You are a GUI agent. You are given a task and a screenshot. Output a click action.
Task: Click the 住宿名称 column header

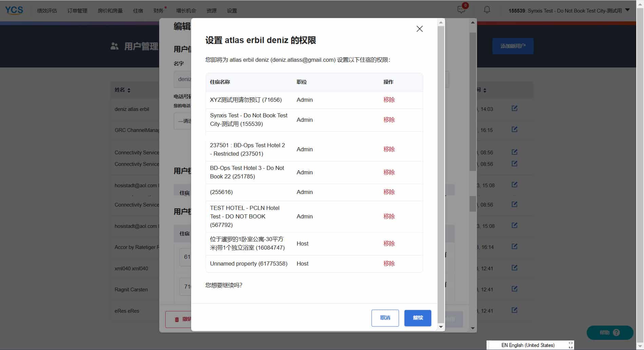[x=220, y=82]
